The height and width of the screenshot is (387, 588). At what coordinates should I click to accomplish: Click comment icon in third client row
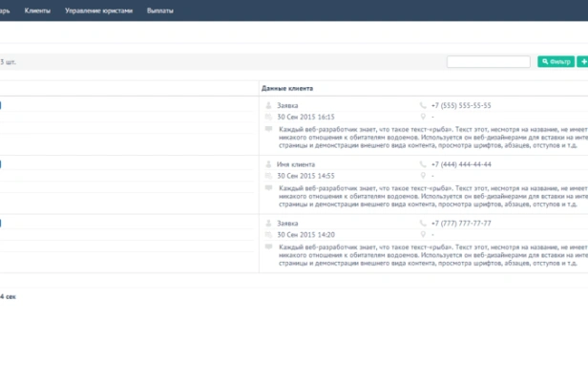[268, 247]
